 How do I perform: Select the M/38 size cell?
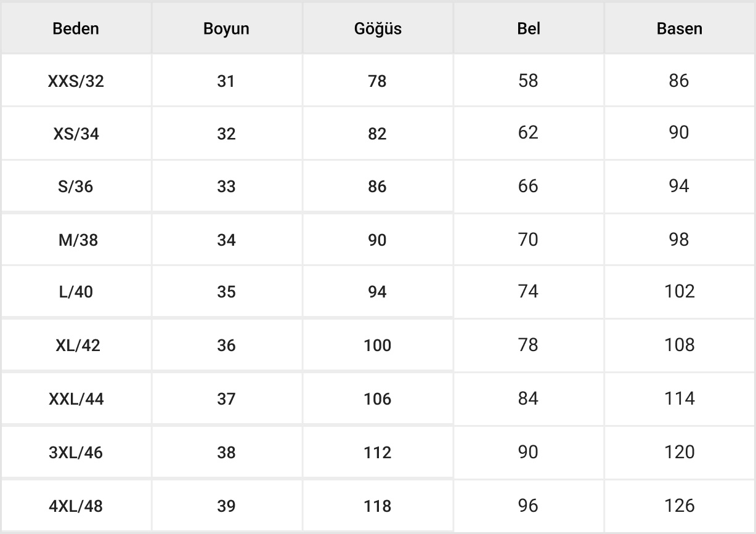click(x=76, y=240)
